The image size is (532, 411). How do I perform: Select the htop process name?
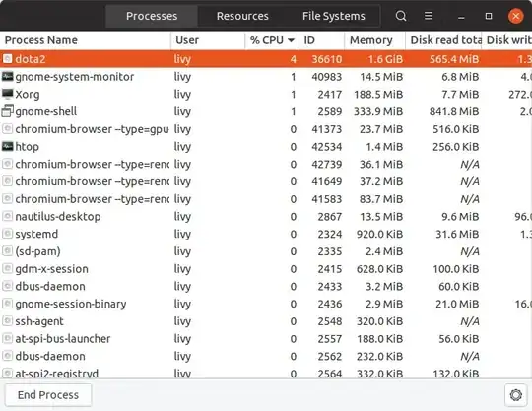point(28,147)
